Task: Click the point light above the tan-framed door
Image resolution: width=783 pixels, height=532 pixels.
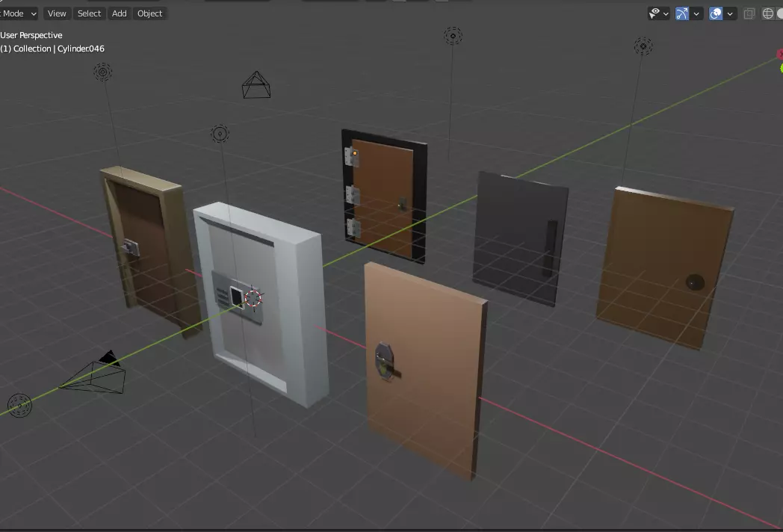Action: coord(103,72)
